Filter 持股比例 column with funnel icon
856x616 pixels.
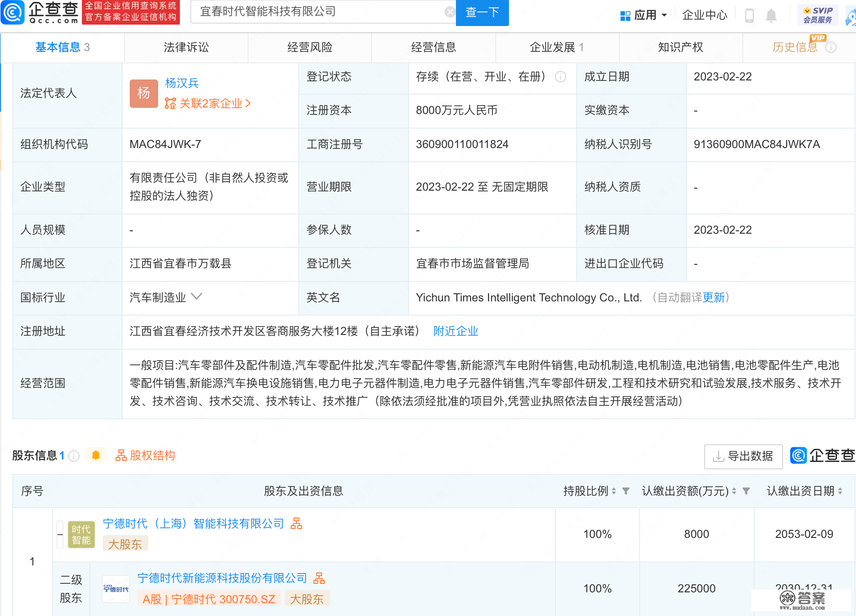(x=626, y=491)
